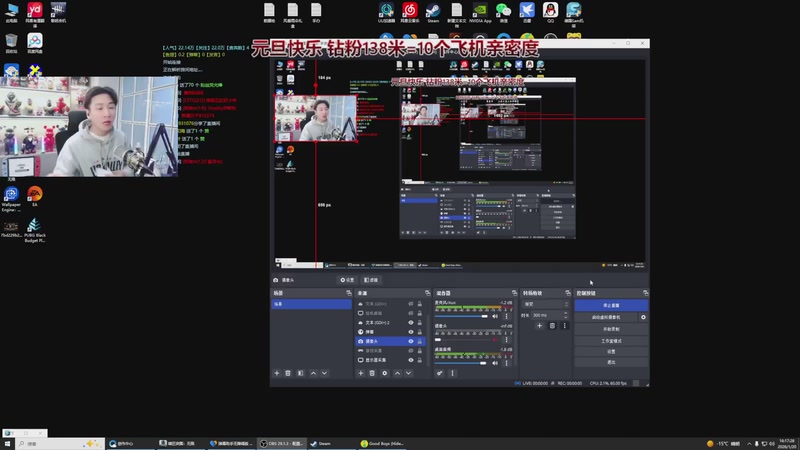Open the Wallpaper Engine desktop icon
Screen dimensions: 800x450
(x=11, y=198)
